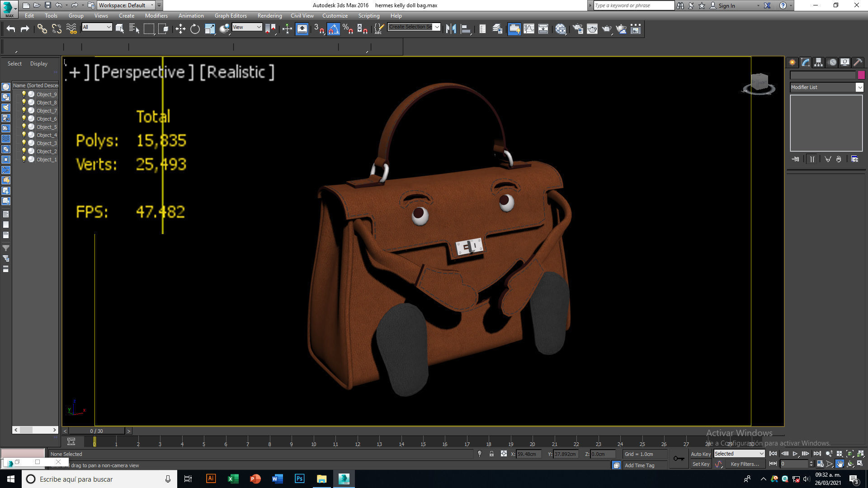
Task: Open the Key Filters dialog
Action: (x=745, y=464)
